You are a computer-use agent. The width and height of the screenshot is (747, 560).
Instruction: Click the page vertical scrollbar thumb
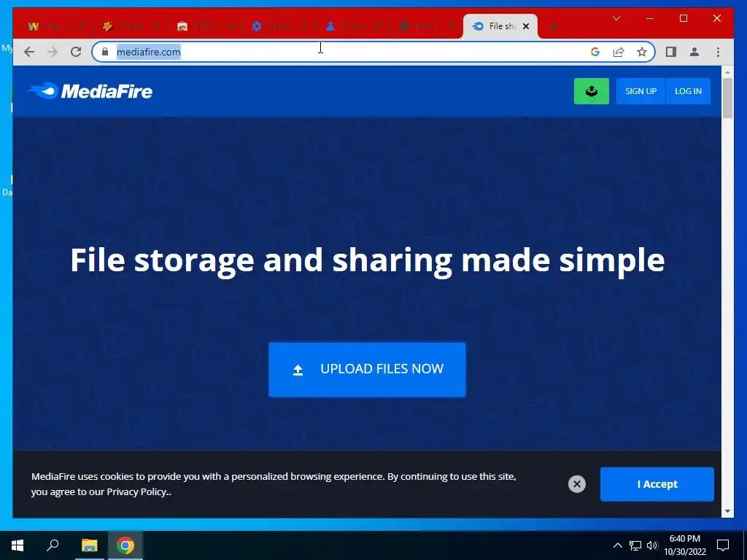click(x=727, y=98)
